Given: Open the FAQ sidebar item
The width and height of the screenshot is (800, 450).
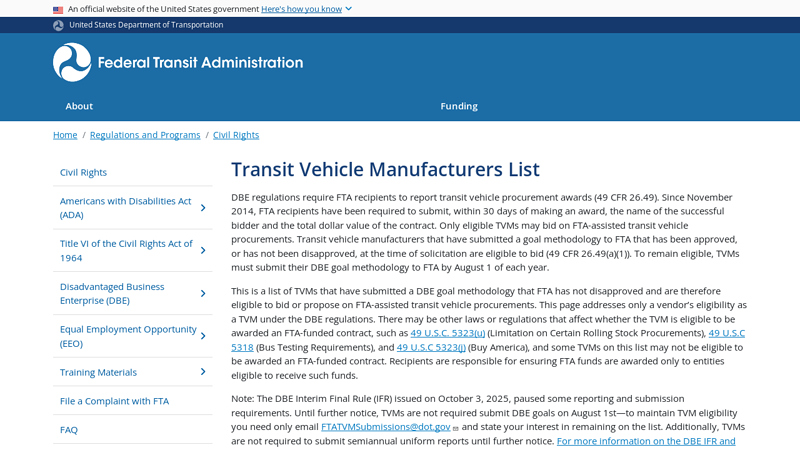Looking at the screenshot, I should 69,430.
